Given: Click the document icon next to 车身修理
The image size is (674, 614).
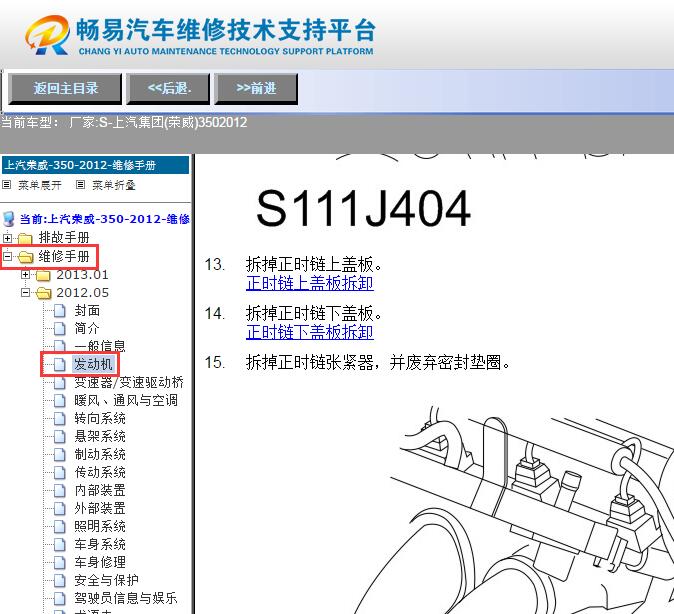Looking at the screenshot, I should [x=60, y=563].
